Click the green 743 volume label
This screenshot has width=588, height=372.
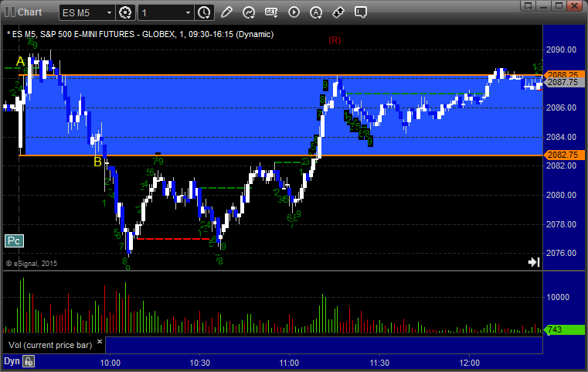563,329
